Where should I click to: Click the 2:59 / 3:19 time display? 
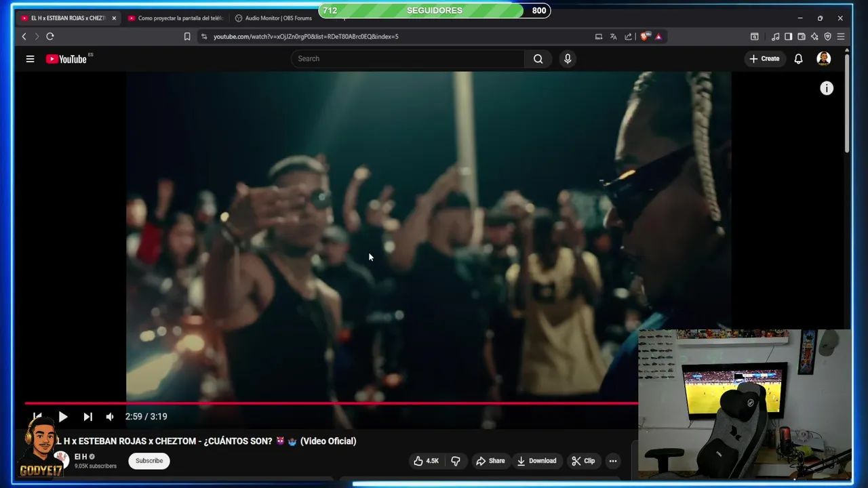point(146,417)
